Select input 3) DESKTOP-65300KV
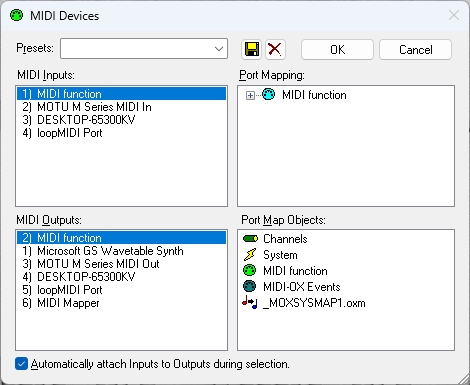 coord(121,120)
